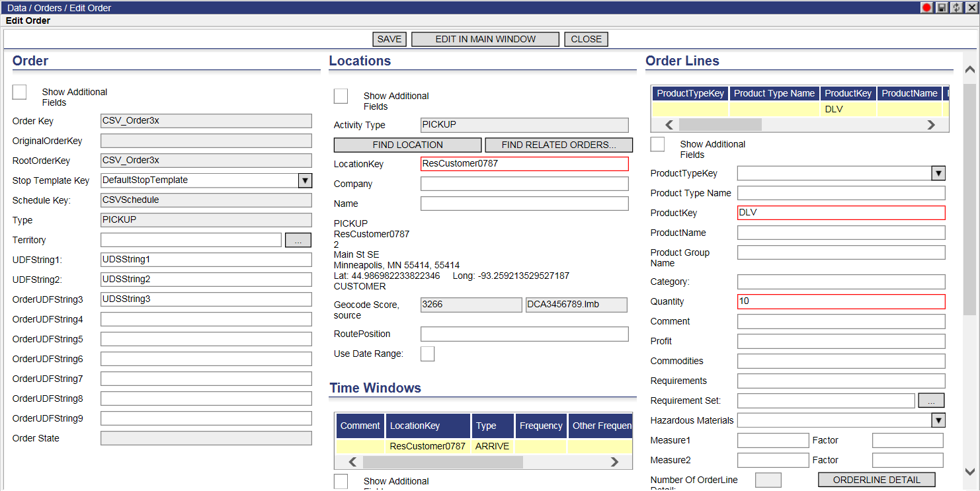
Task: Click OrderUDFString4 input field
Action: coord(206,319)
